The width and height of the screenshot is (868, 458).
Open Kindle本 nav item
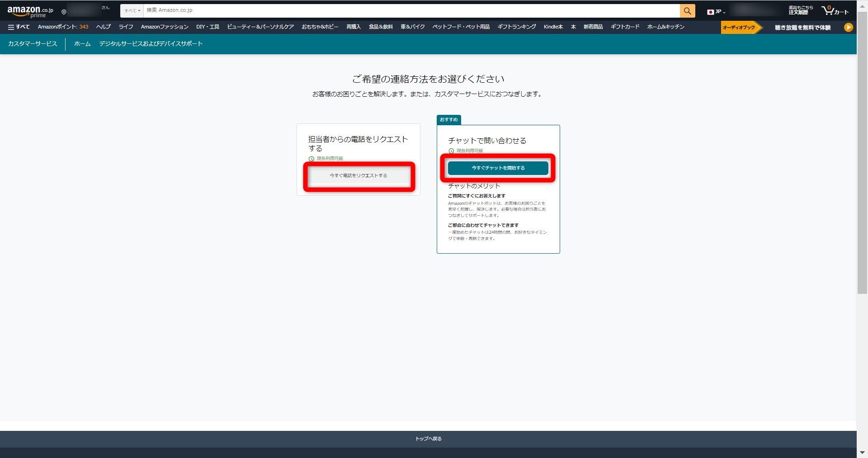553,27
